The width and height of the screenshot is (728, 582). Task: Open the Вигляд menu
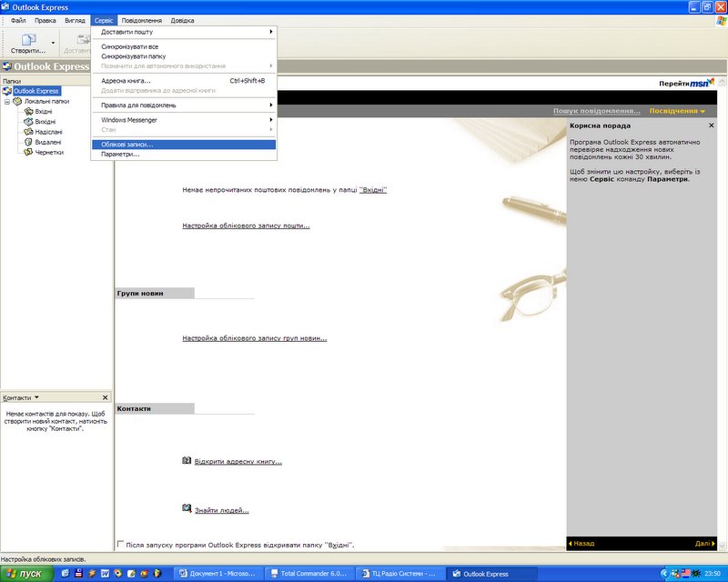[x=75, y=20]
